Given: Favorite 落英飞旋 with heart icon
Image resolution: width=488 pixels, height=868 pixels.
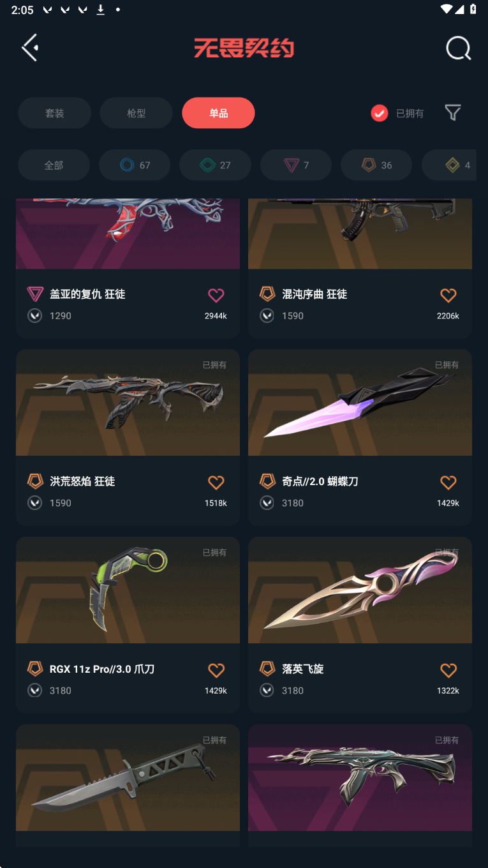Looking at the screenshot, I should tap(448, 670).
